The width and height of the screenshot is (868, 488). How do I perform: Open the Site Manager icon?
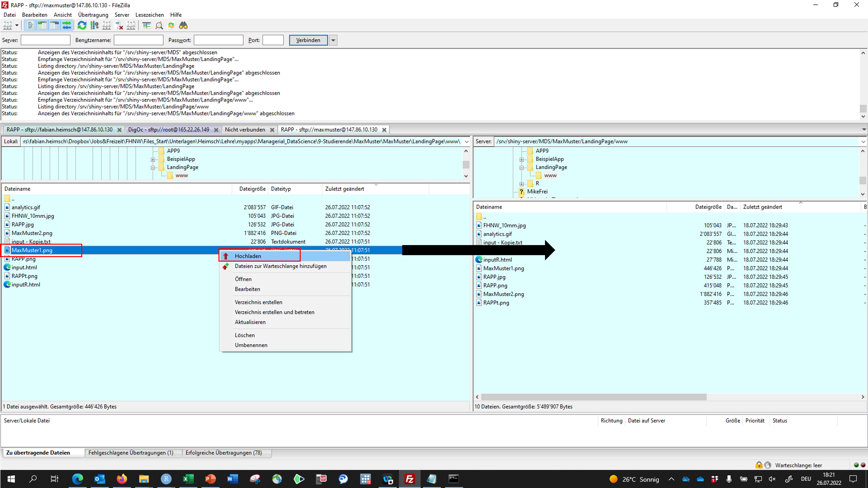click(x=7, y=25)
